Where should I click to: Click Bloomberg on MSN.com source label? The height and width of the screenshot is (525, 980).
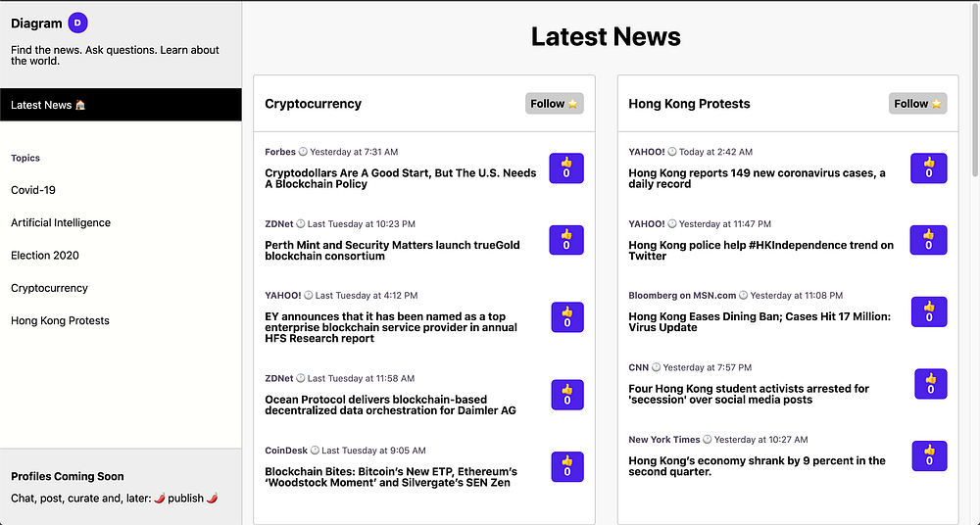click(x=682, y=295)
